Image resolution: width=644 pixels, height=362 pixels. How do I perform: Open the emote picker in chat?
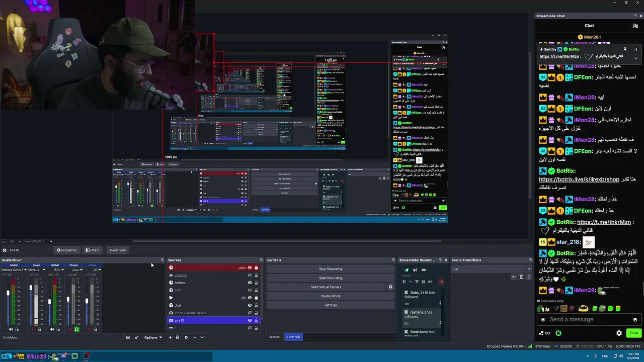[635, 320]
